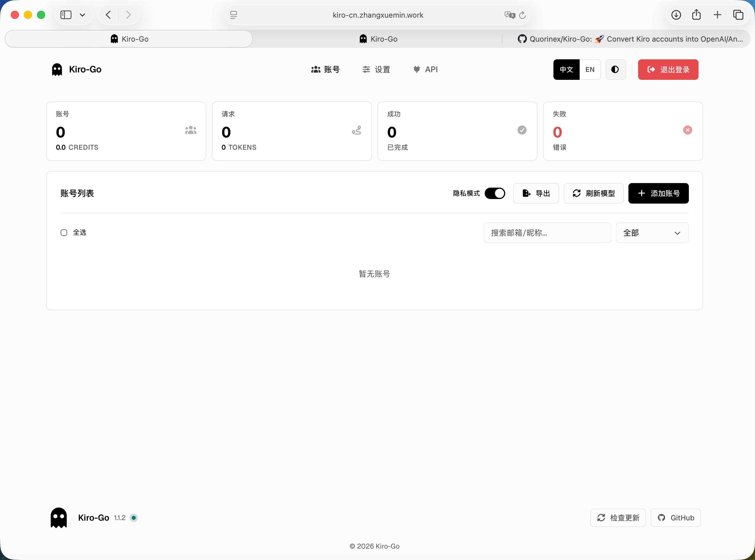This screenshot has width=755, height=560.
Task: Go forward with Safari forward arrow
Action: click(128, 15)
